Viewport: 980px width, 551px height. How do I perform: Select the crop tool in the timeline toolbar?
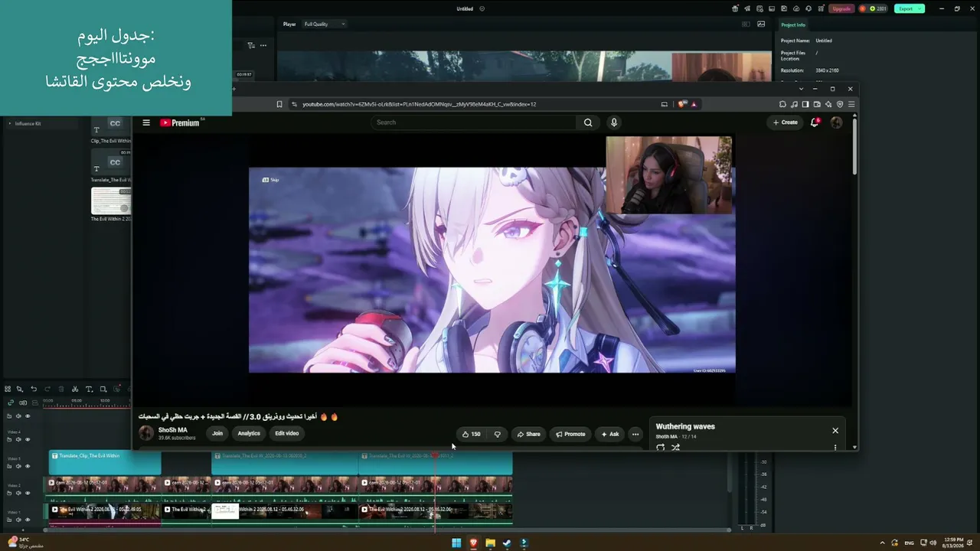tap(103, 389)
